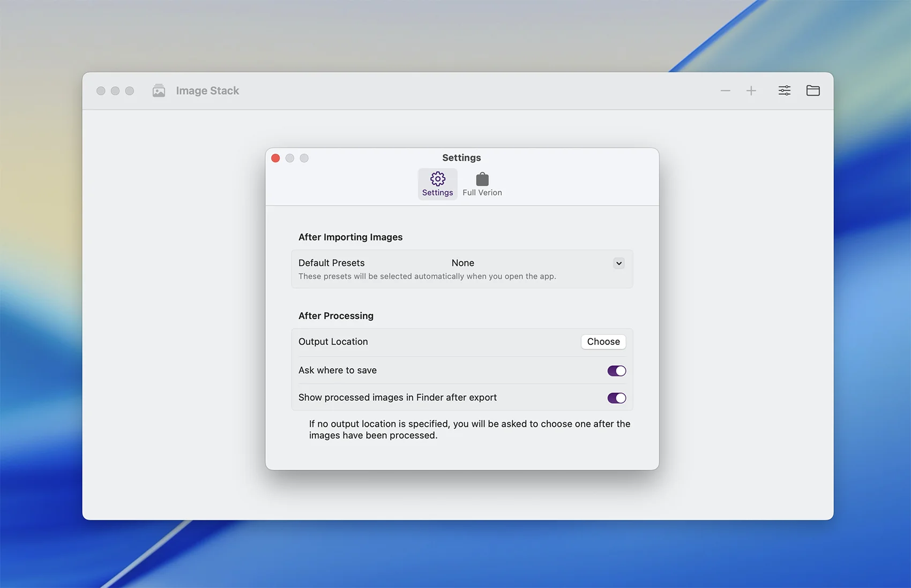The height and width of the screenshot is (588, 911).
Task: Click the folder icon in the main toolbar
Action: [812, 91]
